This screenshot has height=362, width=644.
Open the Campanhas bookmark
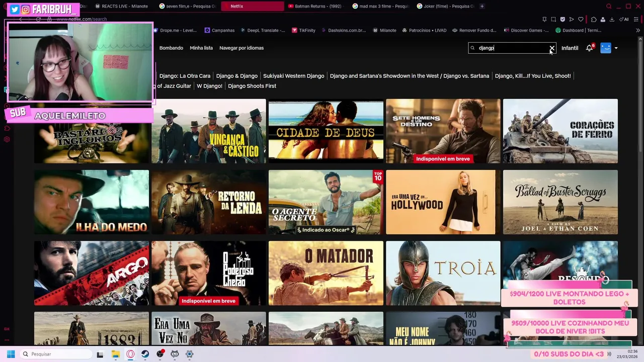click(x=219, y=30)
